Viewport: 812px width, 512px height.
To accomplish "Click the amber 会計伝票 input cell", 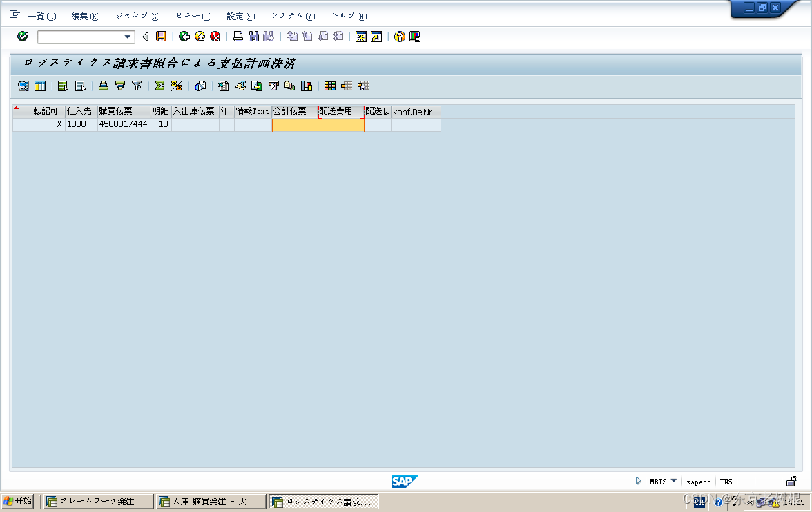I will click(x=295, y=124).
